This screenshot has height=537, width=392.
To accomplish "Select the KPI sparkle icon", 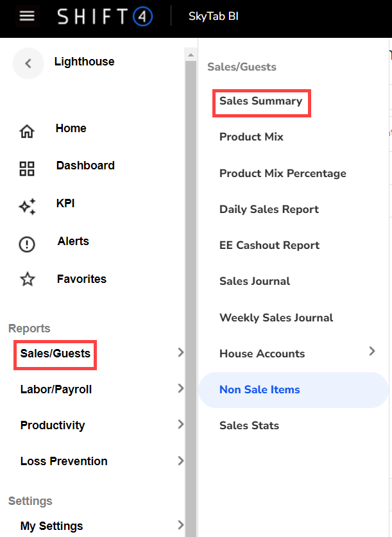I will [x=27, y=207].
